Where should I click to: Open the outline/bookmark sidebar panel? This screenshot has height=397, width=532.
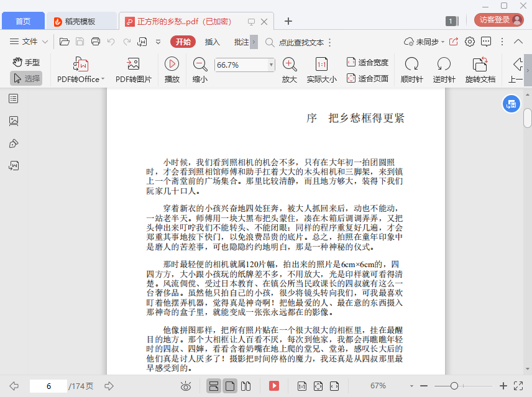pyautogui.click(x=14, y=99)
